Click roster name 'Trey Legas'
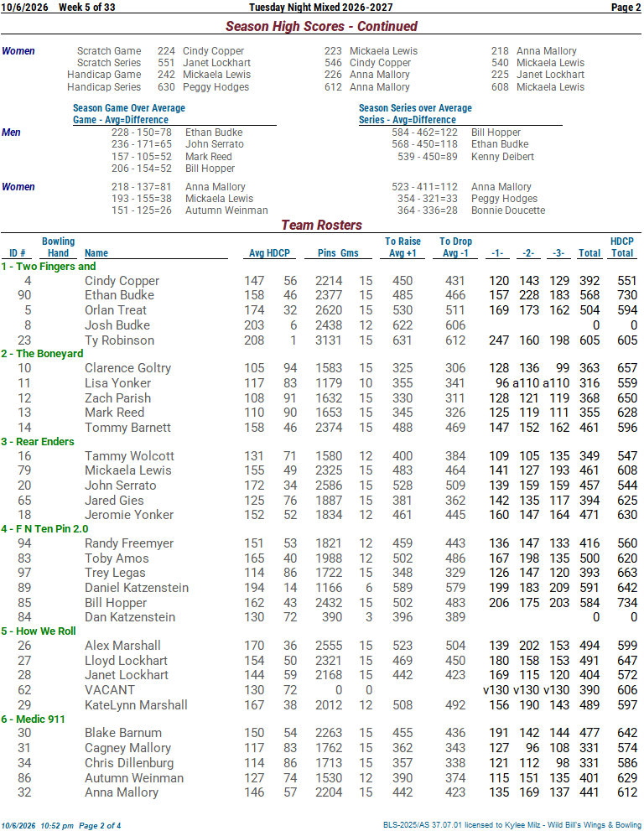The width and height of the screenshot is (644, 831). 115,573
